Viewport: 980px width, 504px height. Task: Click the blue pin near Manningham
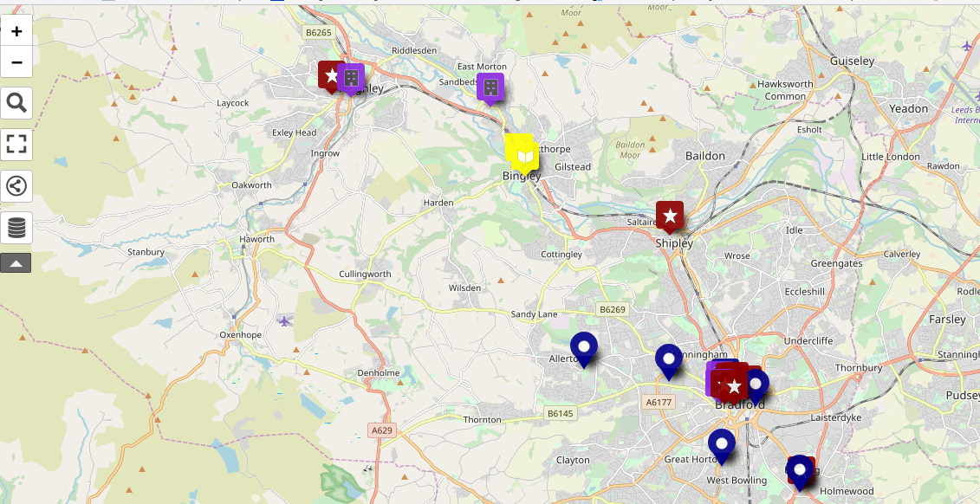(x=668, y=359)
